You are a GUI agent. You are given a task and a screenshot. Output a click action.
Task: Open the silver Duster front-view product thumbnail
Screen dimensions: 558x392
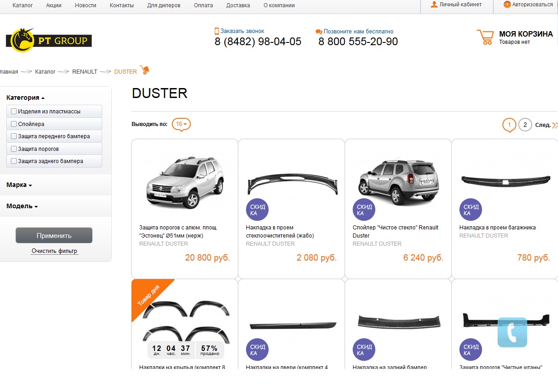[x=184, y=182]
